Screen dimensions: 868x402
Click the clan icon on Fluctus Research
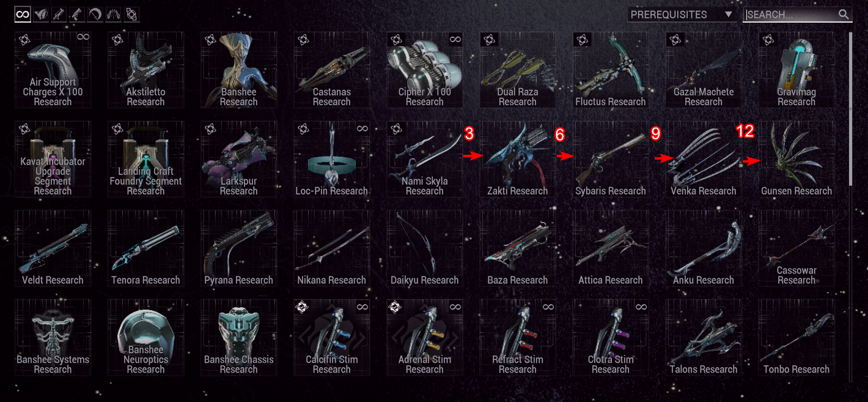[x=581, y=40]
